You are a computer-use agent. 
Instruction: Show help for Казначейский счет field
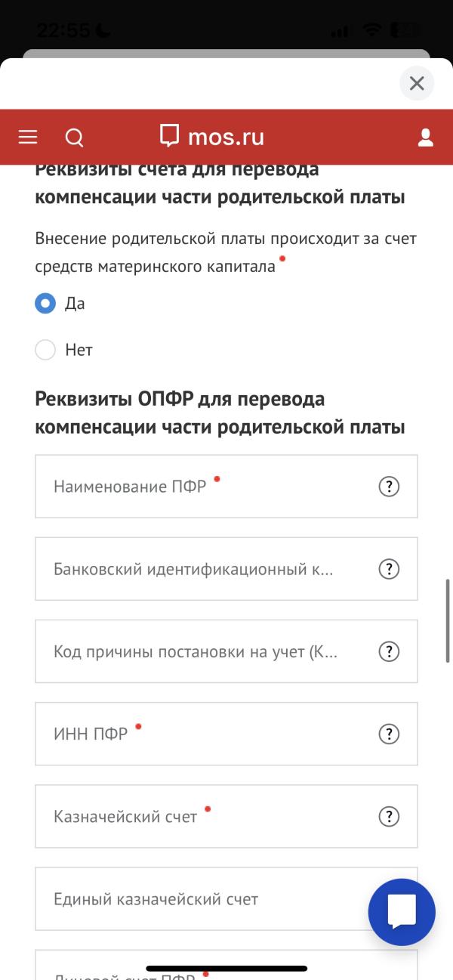[388, 816]
